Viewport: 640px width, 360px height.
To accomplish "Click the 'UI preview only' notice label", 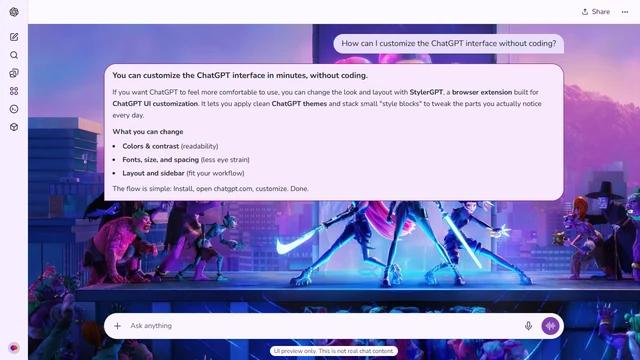I will (333, 351).
